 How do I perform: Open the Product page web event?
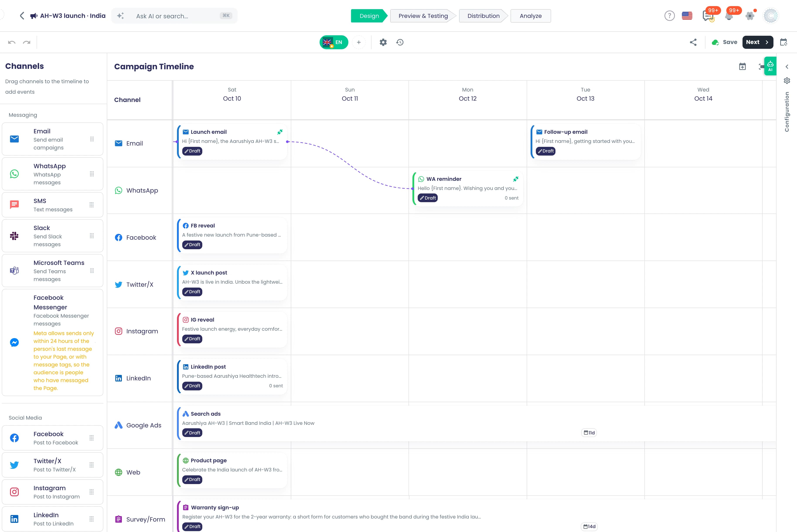click(x=232, y=470)
